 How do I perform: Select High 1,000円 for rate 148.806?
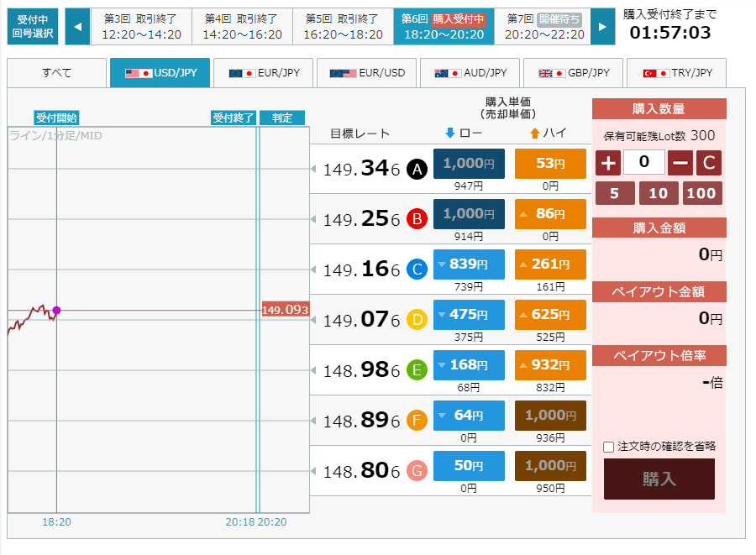point(550,466)
